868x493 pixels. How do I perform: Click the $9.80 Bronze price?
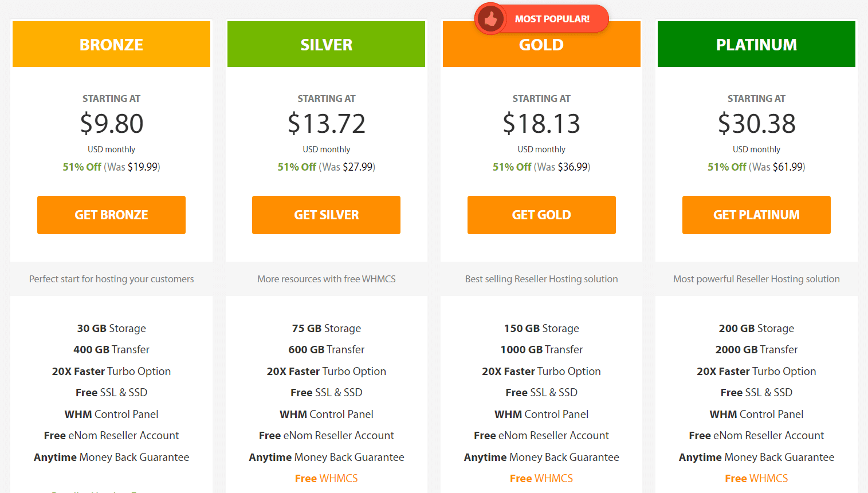point(111,123)
